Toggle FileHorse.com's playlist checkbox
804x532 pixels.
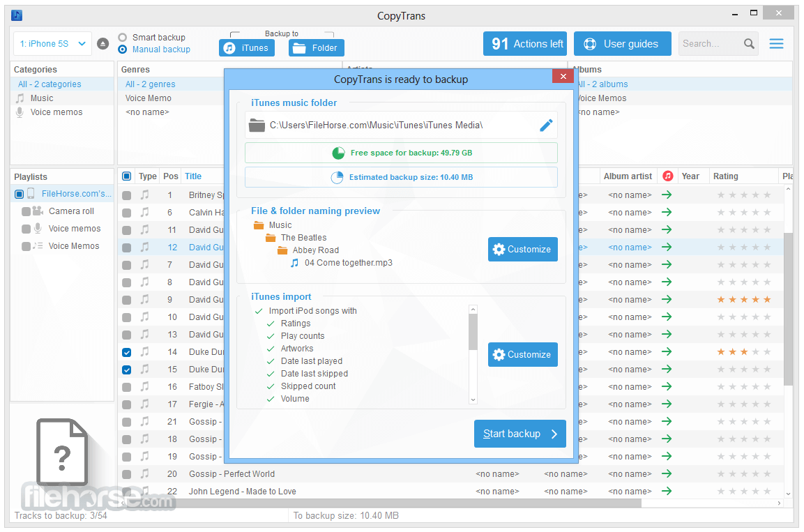click(x=19, y=194)
